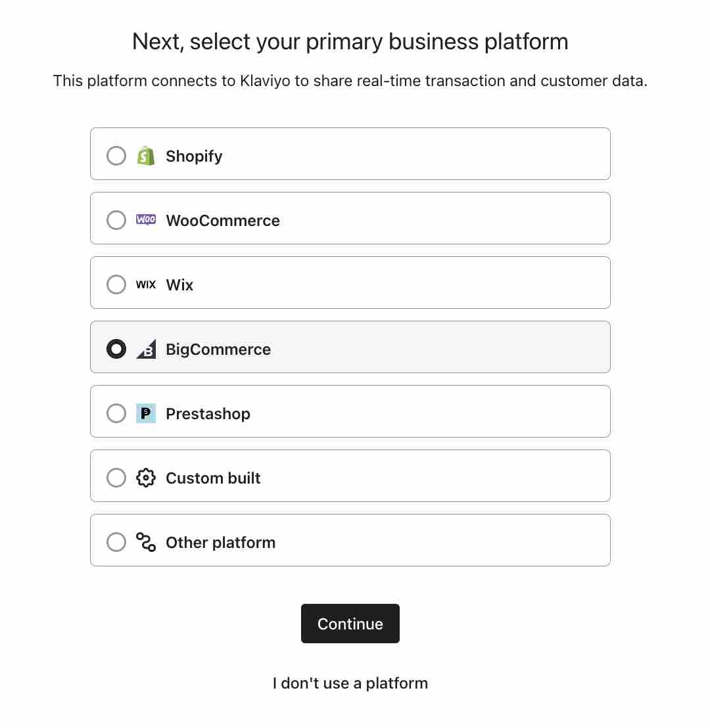This screenshot has height=728, width=710.
Task: Select the Wix radio button
Action: pos(116,284)
